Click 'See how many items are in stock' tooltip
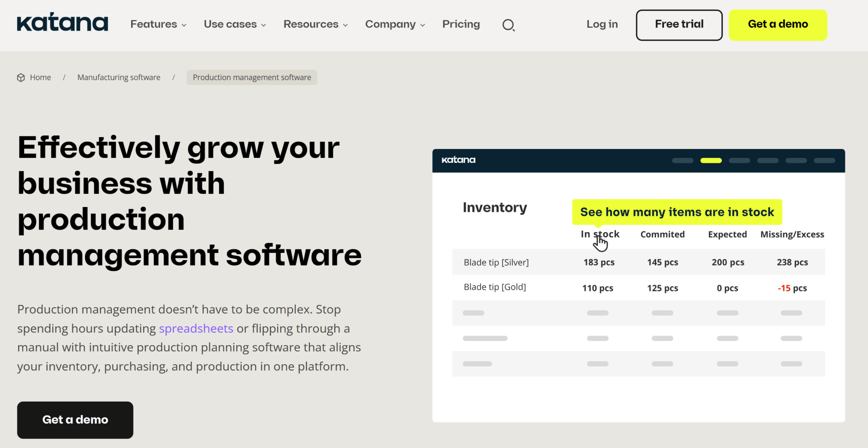The width and height of the screenshot is (868, 448). pos(677,212)
